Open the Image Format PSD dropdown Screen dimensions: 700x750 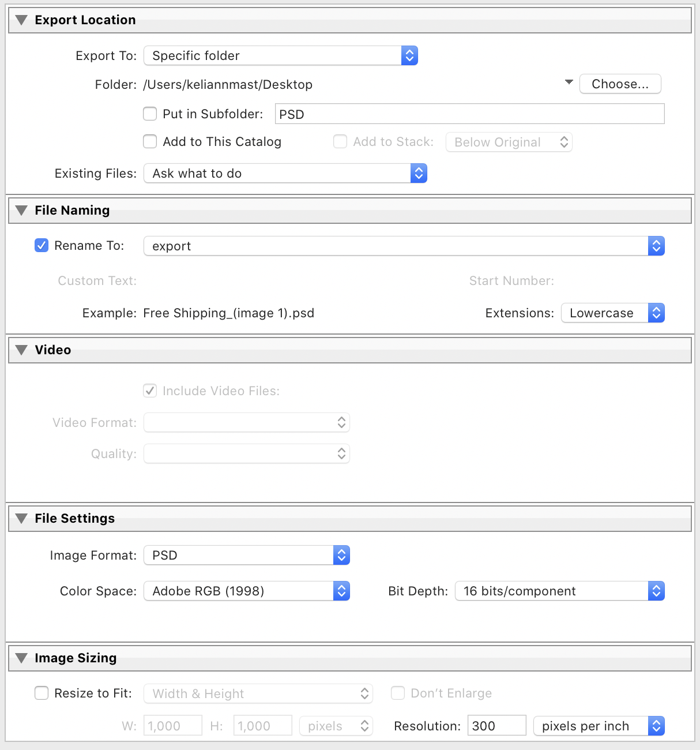coord(247,556)
